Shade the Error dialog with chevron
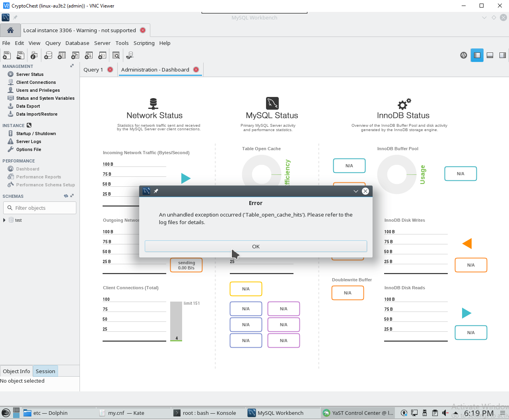The image size is (509, 420). 356,191
